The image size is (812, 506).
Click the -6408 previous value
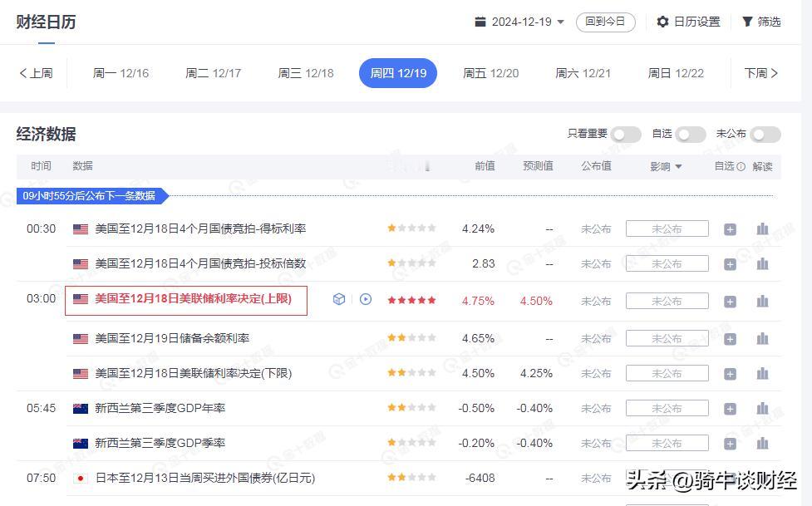point(480,478)
